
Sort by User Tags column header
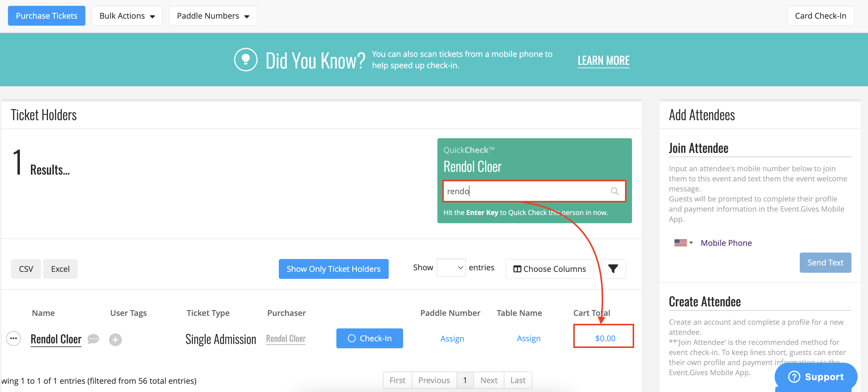pos(128,313)
